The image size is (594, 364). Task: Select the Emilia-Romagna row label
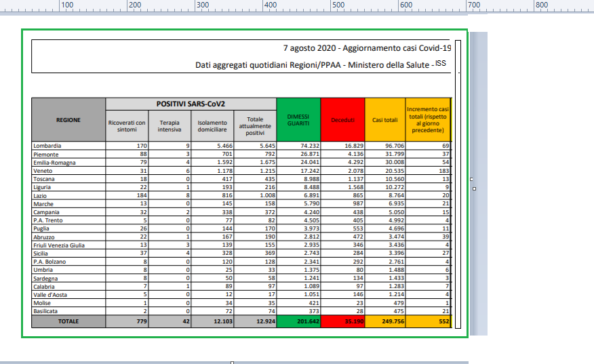click(x=54, y=163)
